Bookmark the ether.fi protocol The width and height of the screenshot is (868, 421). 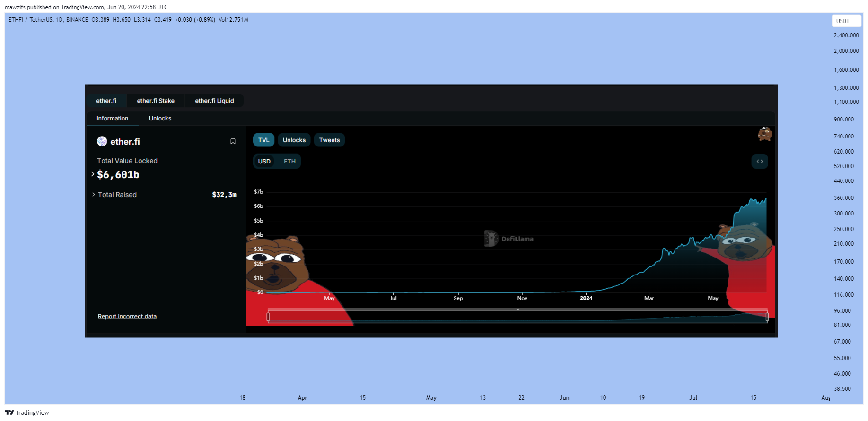pos(233,141)
